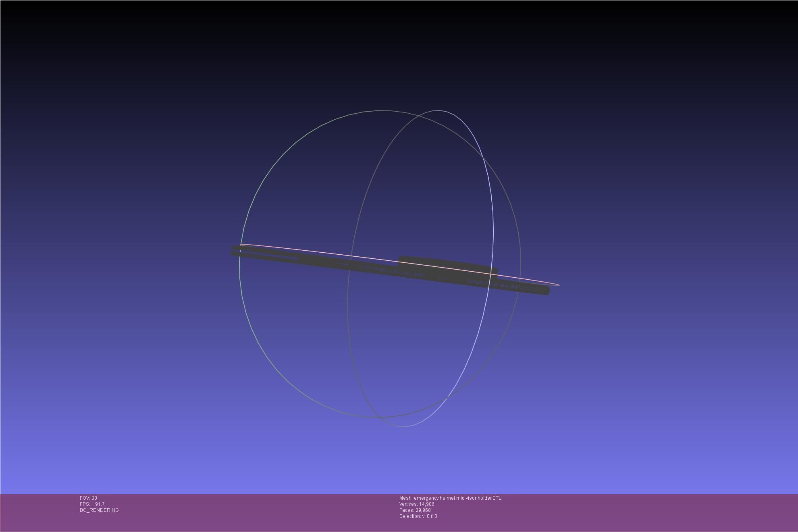This screenshot has width=798, height=532.
Task: Click the mesh filename emergency helmet label
Action: tap(450, 498)
